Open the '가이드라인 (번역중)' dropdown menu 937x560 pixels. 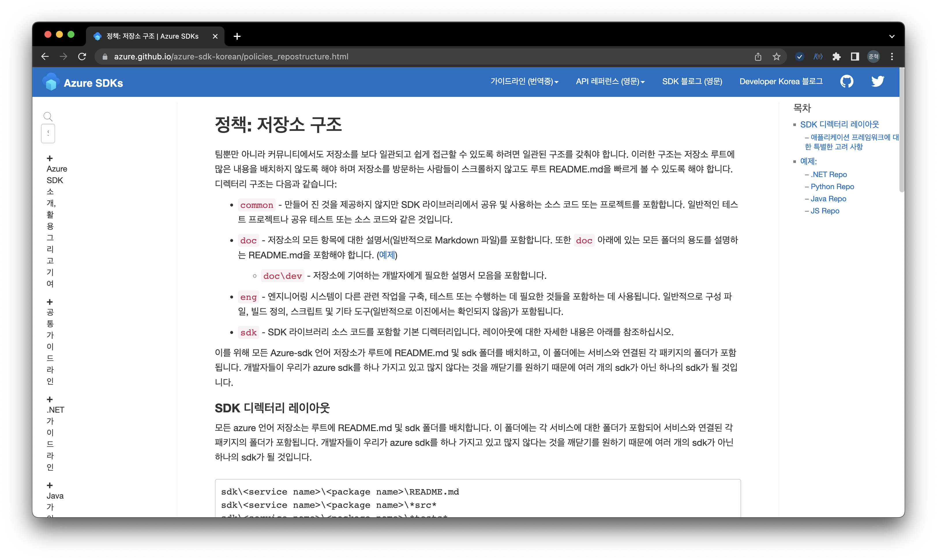[x=524, y=82]
